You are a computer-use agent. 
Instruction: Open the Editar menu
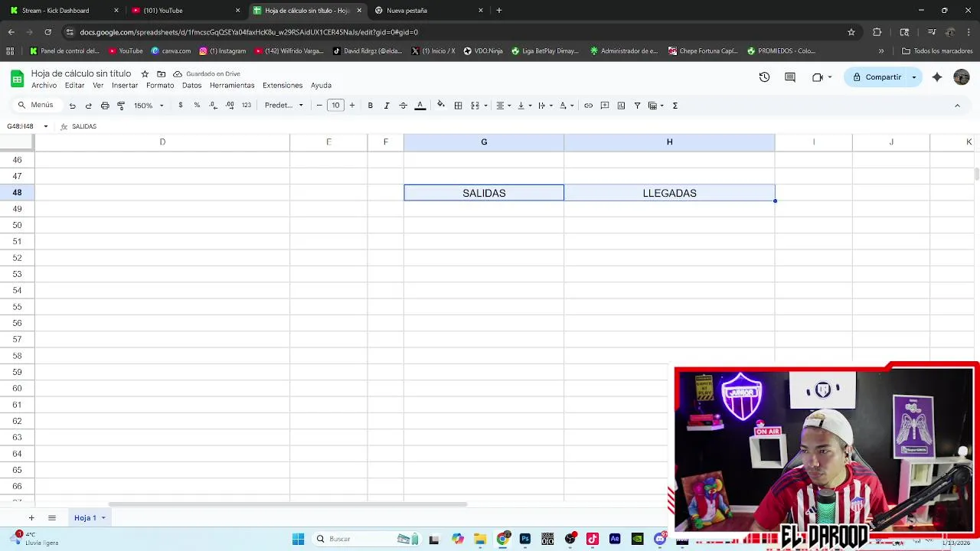point(74,85)
